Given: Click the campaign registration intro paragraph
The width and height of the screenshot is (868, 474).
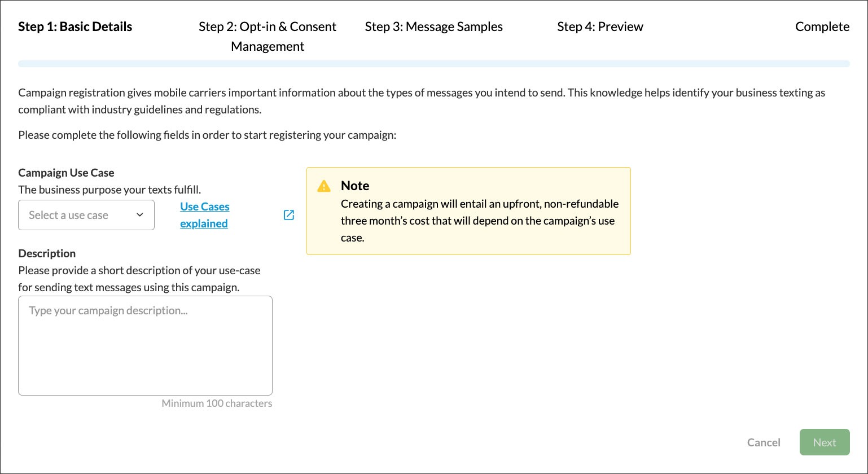Looking at the screenshot, I should pos(422,100).
